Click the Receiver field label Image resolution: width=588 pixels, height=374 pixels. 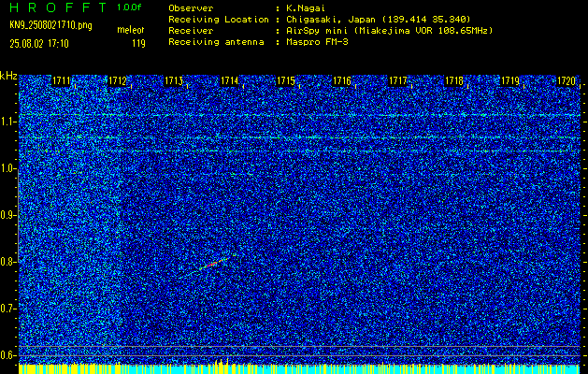tap(191, 31)
